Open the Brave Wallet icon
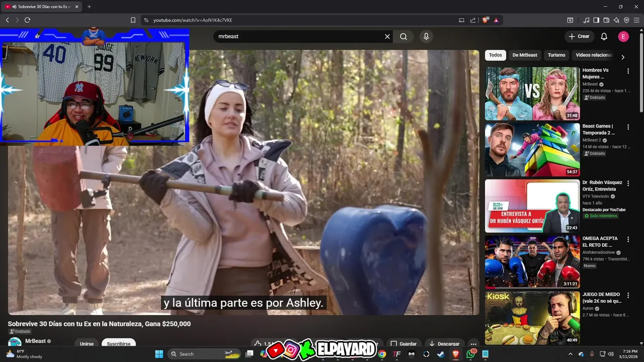The width and height of the screenshot is (644, 362). point(606,20)
